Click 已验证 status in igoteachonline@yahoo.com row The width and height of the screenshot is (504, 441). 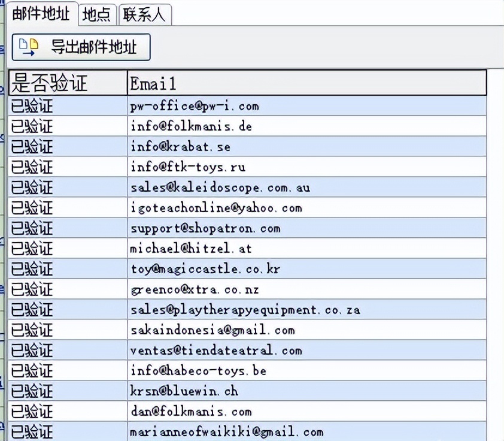tap(32, 208)
